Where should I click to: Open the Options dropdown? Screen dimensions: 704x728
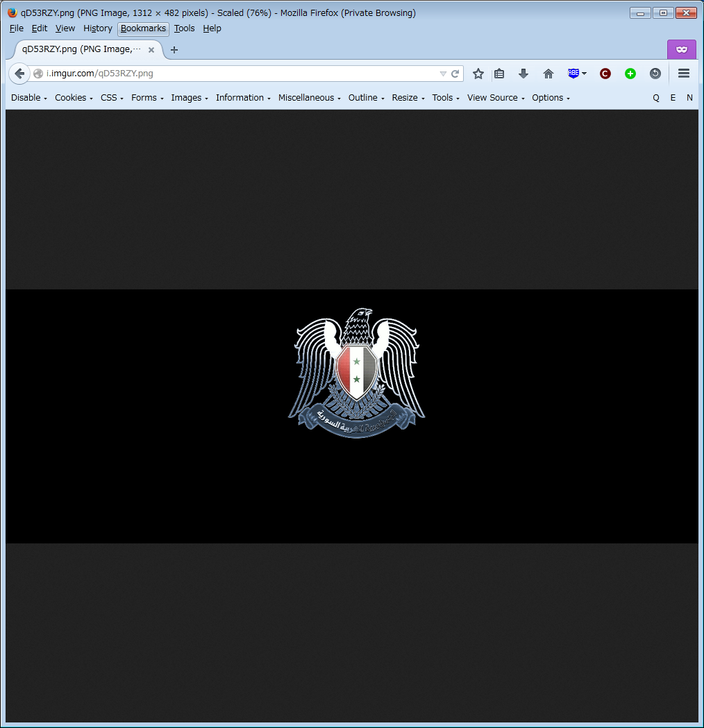click(551, 97)
